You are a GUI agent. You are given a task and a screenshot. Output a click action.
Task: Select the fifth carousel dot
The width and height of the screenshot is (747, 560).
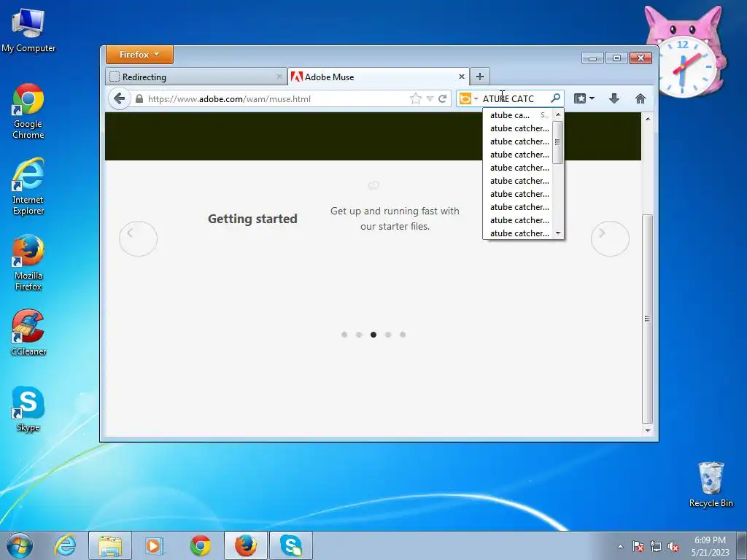click(403, 334)
